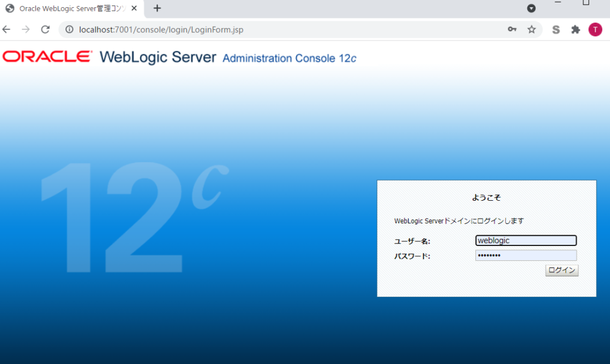Click the back navigation arrow
The height and width of the screenshot is (364, 610).
point(7,30)
